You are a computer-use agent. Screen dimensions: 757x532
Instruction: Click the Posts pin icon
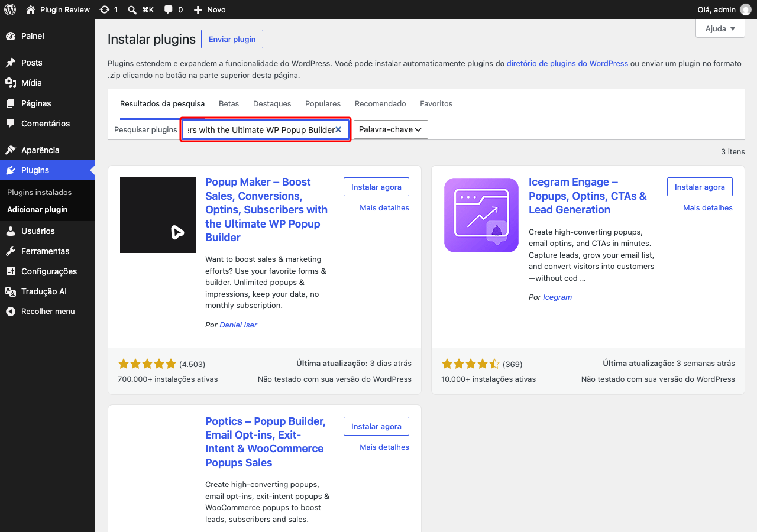11,63
